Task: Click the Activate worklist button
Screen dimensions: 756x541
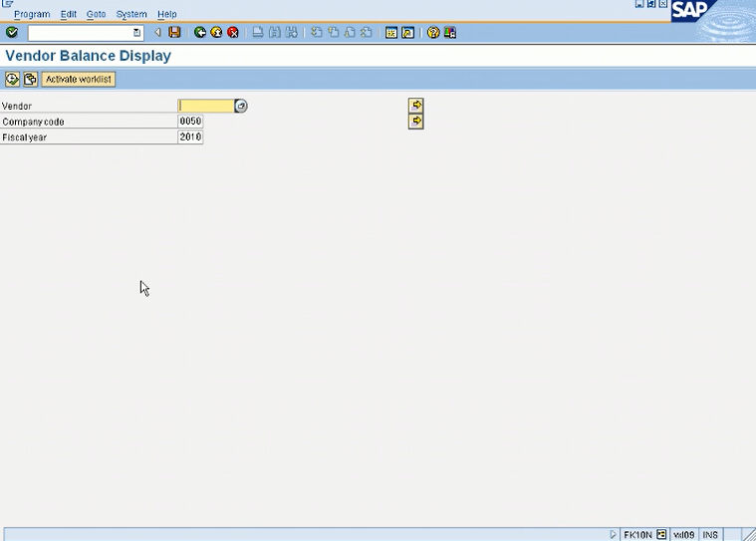Action: [x=79, y=79]
